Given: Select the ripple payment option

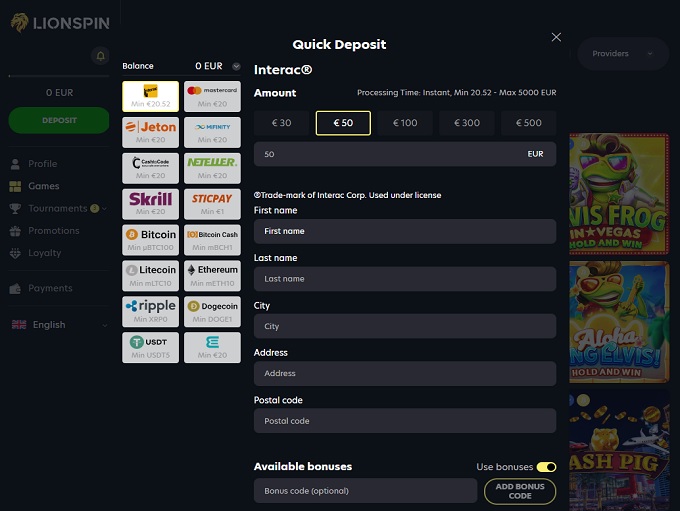Looking at the screenshot, I should 150,311.
